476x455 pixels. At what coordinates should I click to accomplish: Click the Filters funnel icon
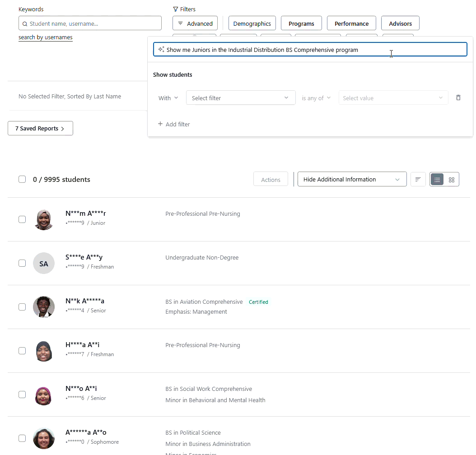[175, 9]
